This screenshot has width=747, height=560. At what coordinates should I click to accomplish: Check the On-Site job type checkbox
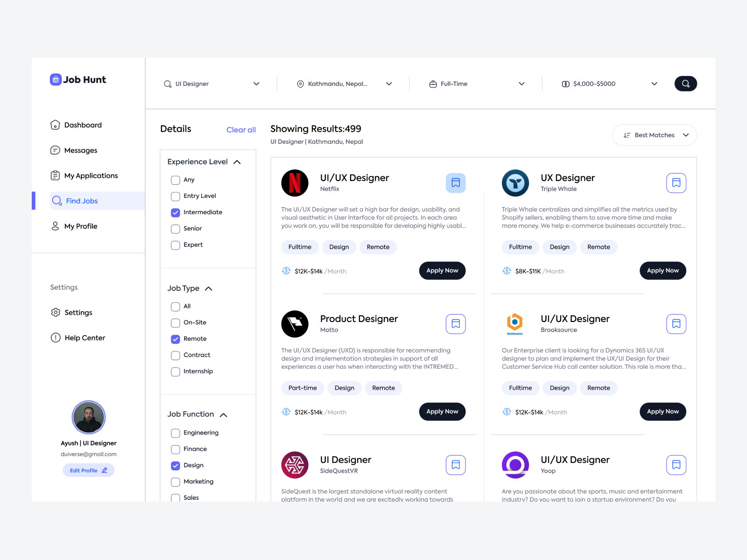pyautogui.click(x=176, y=323)
